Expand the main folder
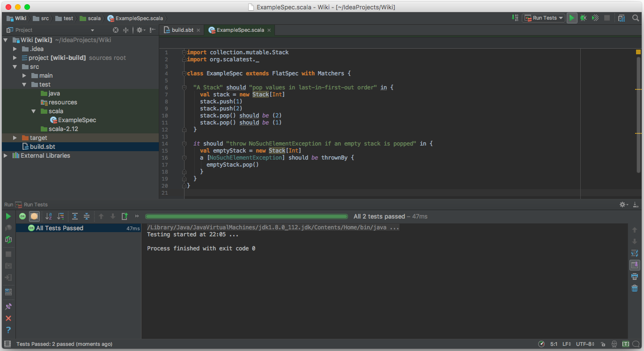 pos(24,75)
